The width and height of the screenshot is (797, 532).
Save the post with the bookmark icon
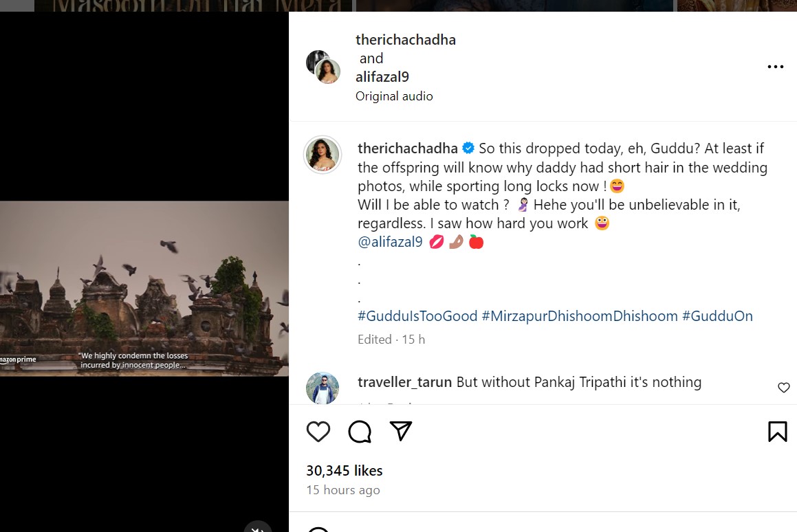[x=777, y=432]
